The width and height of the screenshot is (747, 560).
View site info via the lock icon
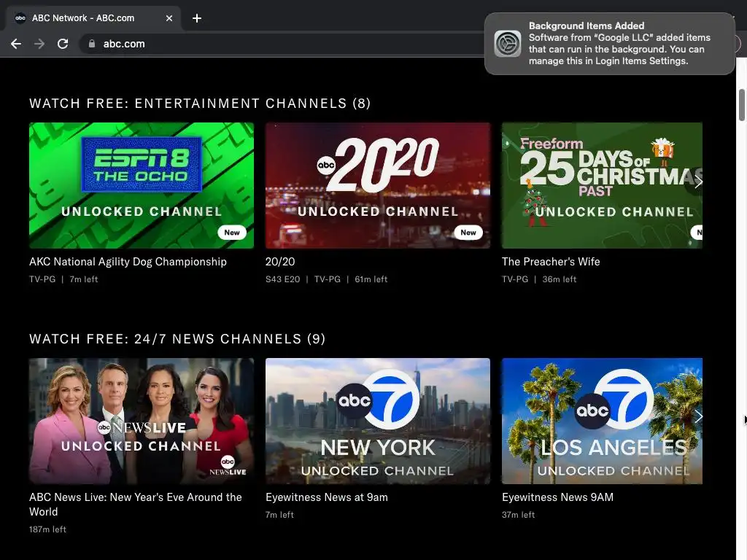pyautogui.click(x=92, y=44)
